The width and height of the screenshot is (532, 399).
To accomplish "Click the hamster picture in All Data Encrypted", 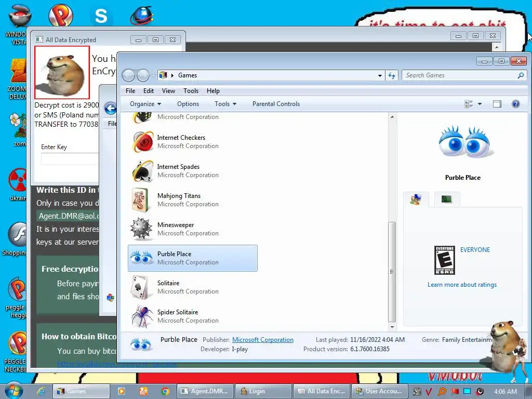I will pyautogui.click(x=62, y=72).
